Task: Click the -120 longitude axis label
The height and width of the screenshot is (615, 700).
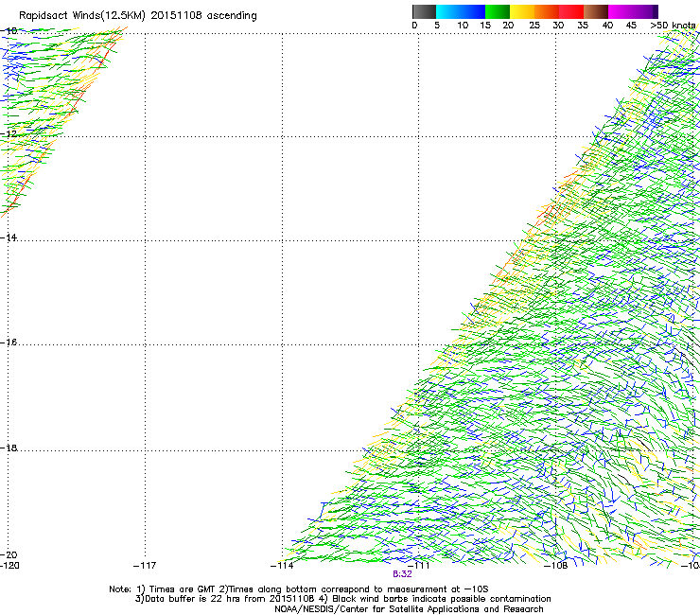Action: pos(9,566)
